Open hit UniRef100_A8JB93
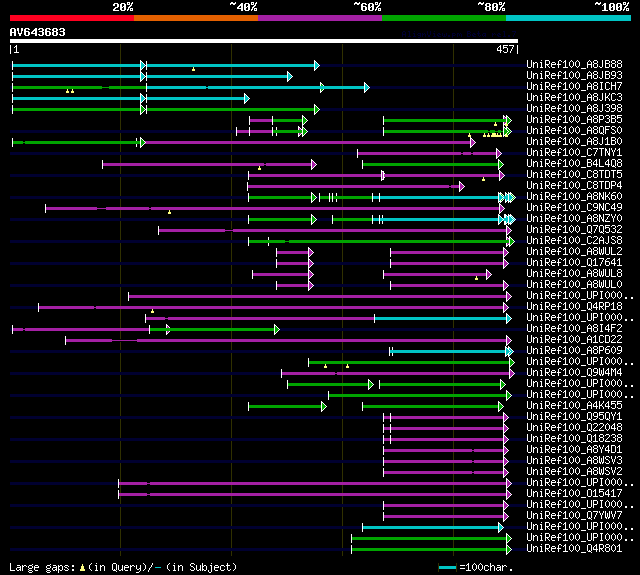Image resolution: width=640 pixels, height=575 pixels. tap(574, 75)
